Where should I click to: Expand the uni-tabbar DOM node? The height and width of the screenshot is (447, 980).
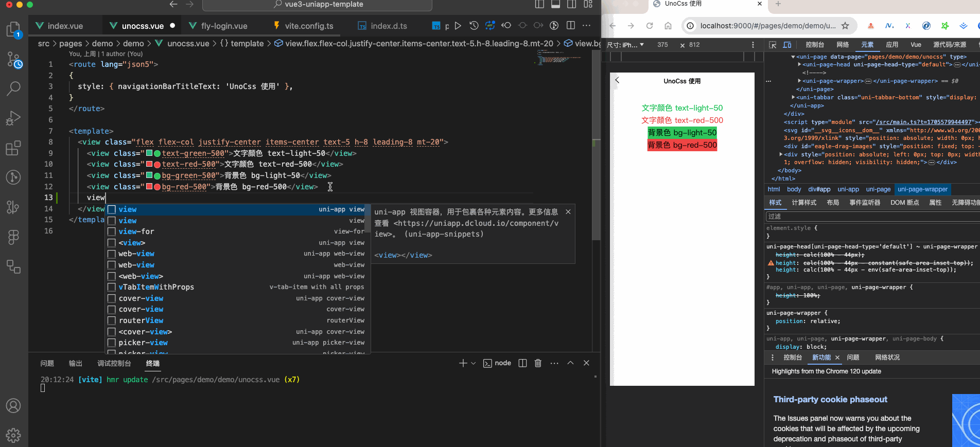coord(793,97)
